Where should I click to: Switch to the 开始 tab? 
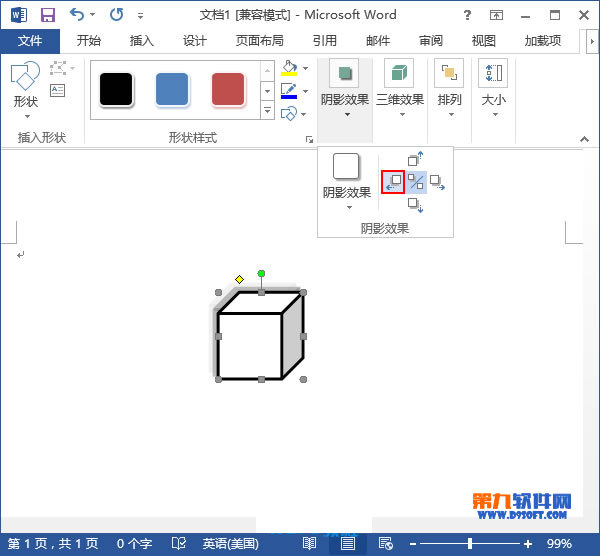(88, 41)
